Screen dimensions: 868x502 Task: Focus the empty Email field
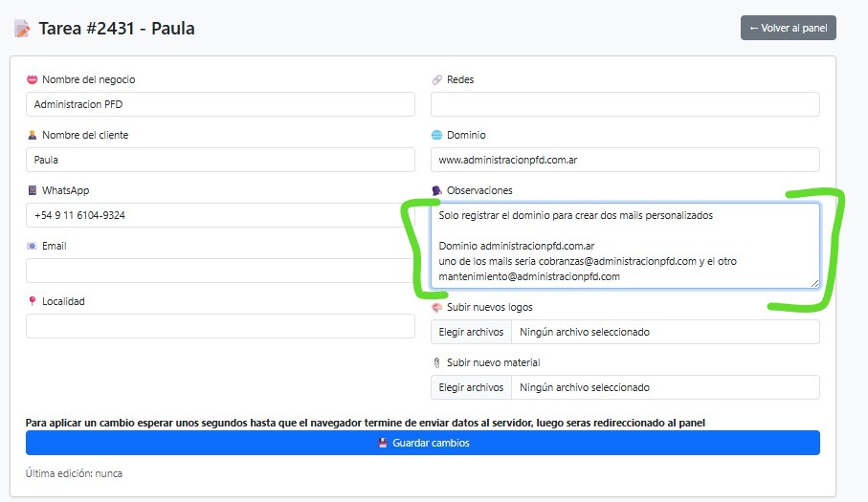coord(220,271)
